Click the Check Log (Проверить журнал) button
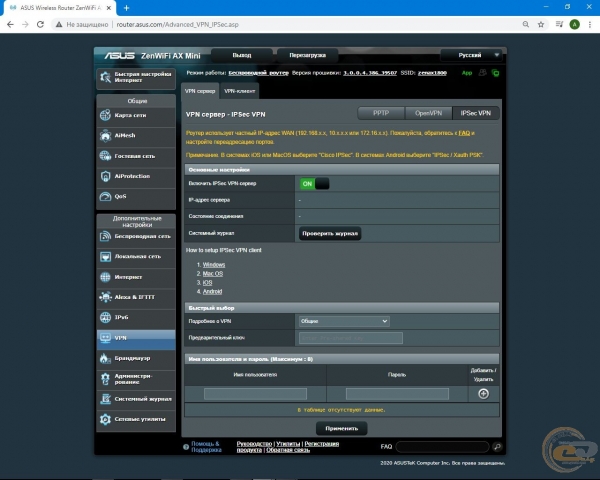The height and width of the screenshot is (480, 600). 330,233
